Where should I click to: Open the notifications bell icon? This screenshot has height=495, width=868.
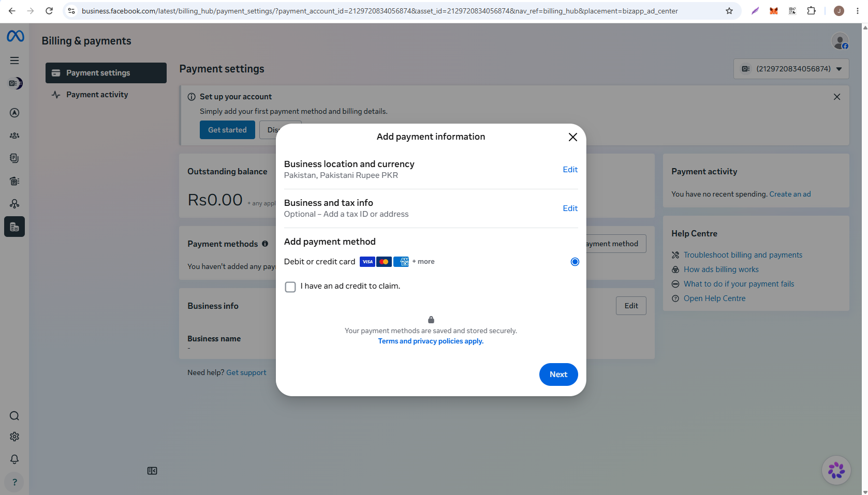coord(14,459)
